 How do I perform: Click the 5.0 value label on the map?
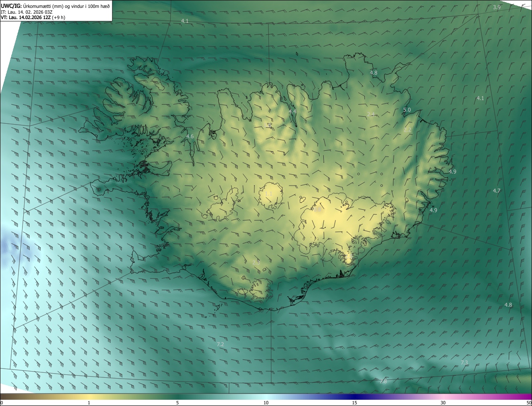click(407, 110)
